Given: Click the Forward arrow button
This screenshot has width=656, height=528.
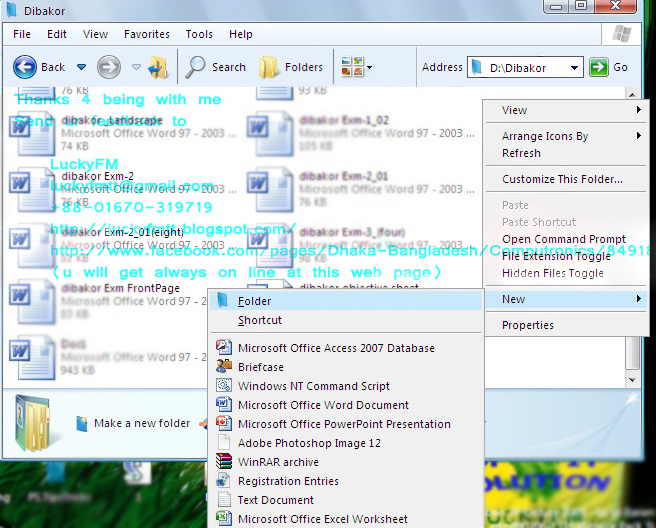Looking at the screenshot, I should click(109, 67).
